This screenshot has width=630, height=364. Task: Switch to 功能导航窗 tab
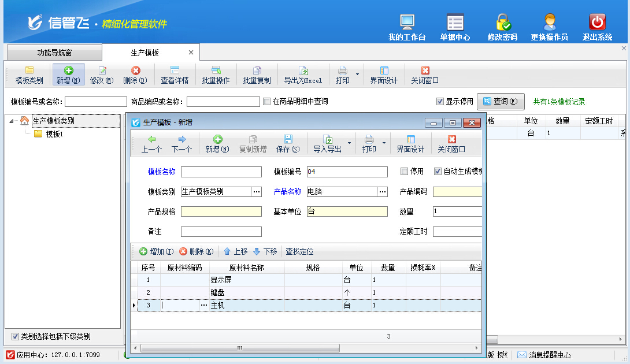click(54, 53)
